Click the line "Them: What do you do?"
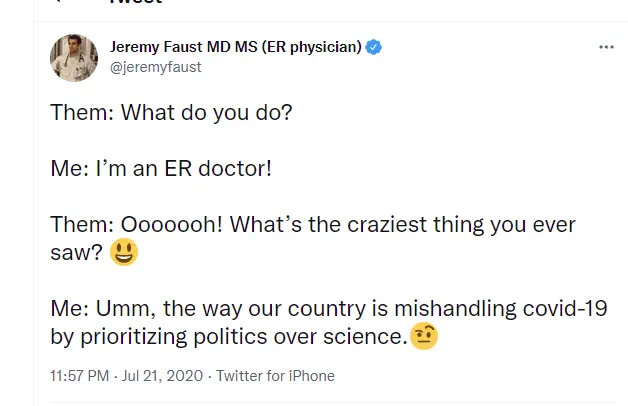 [x=171, y=112]
